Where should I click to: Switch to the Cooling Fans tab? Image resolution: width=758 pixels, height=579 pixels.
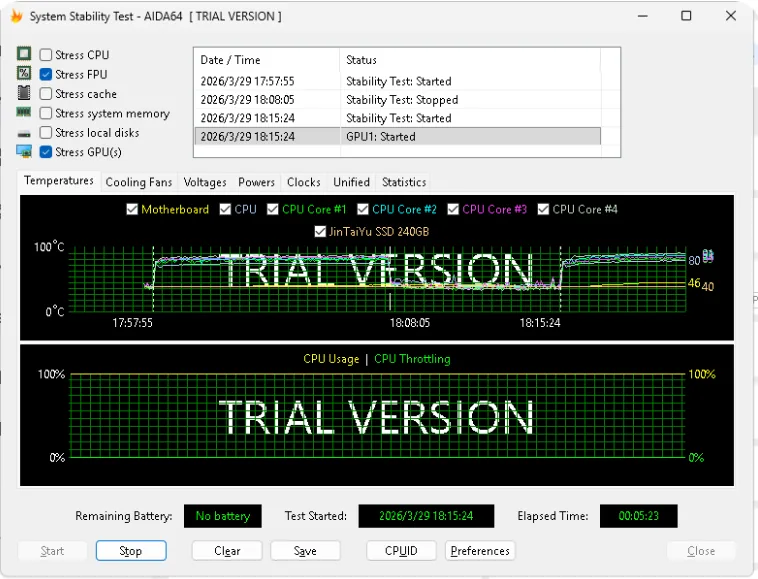click(x=139, y=182)
